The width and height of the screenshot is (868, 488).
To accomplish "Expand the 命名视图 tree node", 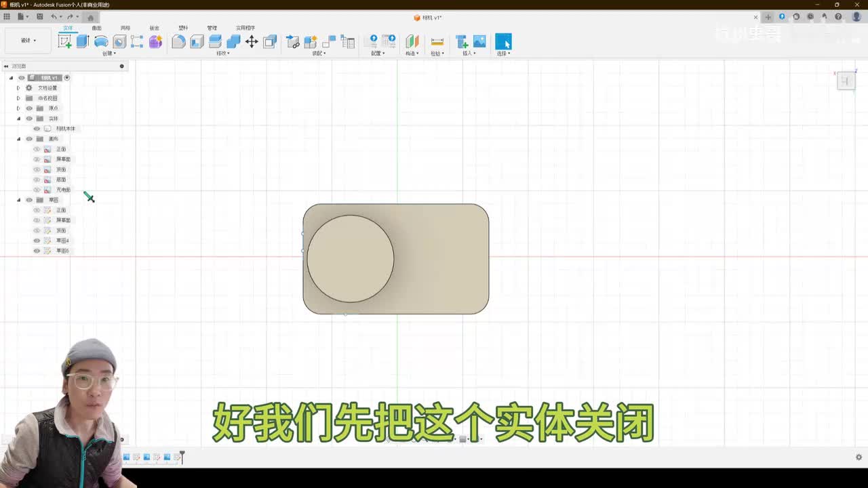I will tap(18, 98).
